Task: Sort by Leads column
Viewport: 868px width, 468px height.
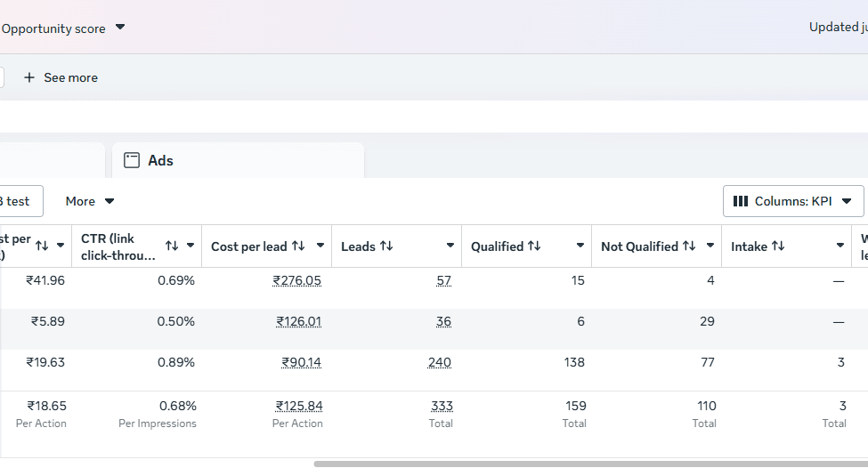Action: [386, 246]
